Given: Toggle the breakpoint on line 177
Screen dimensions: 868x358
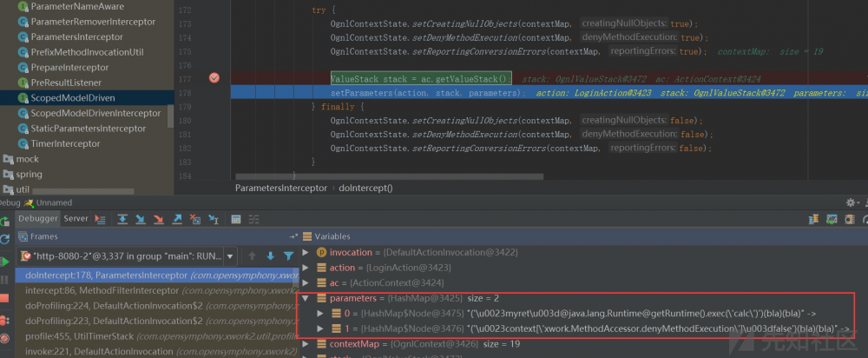Looking at the screenshot, I should point(214,78).
